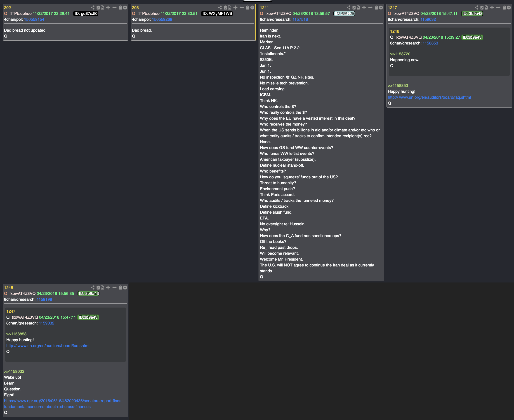
Task: Click share icon on post 1248
Action: coord(92,287)
